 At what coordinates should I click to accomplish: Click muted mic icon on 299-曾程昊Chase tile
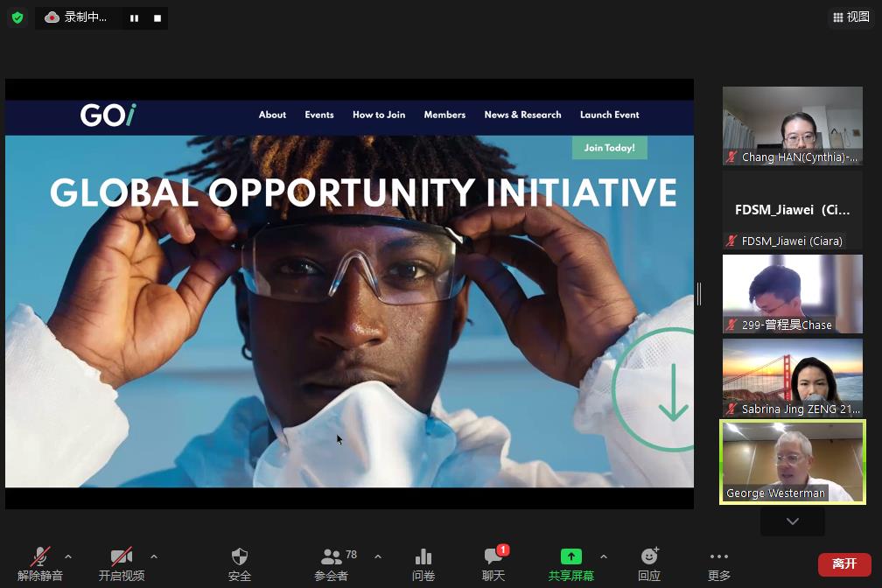pyautogui.click(x=731, y=325)
